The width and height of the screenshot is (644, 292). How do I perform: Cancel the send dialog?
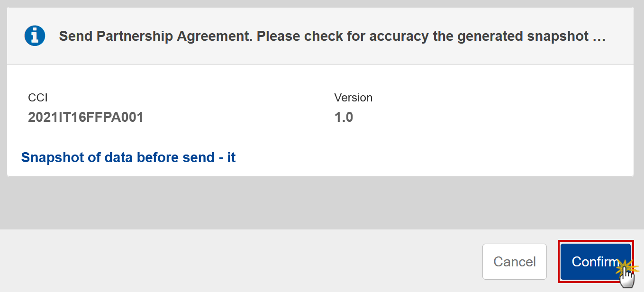pyautogui.click(x=515, y=262)
